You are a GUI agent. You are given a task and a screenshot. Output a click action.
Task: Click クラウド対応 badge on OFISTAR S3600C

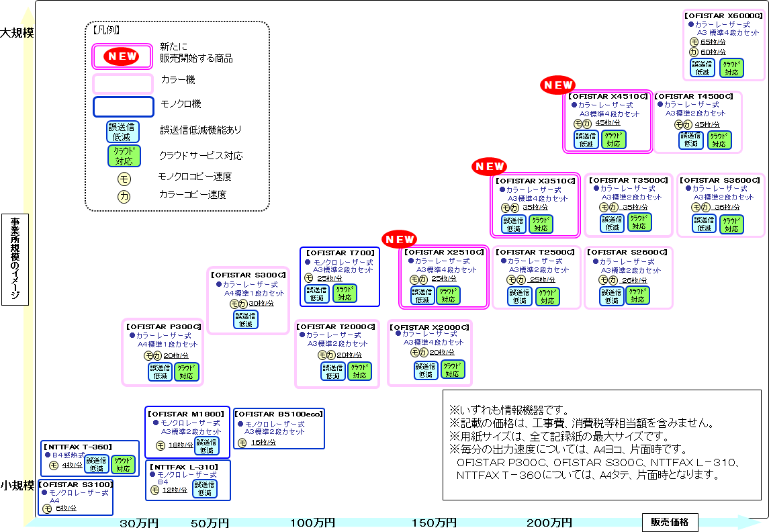click(732, 224)
